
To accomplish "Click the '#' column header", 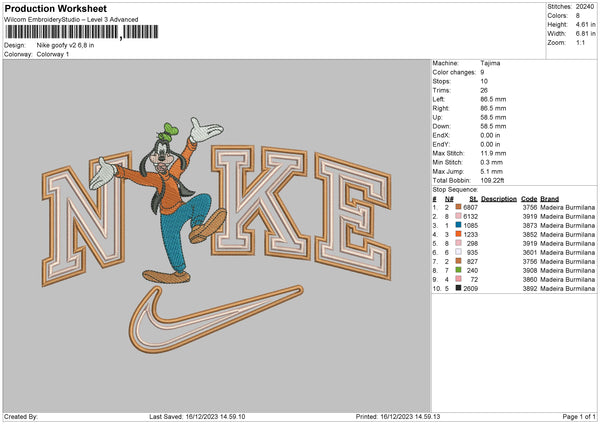I will pos(434,199).
